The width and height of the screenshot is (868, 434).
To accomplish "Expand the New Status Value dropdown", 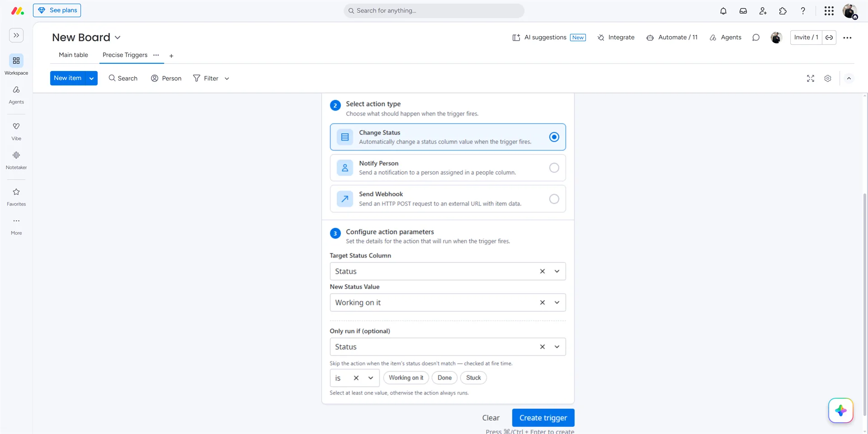I will [557, 302].
